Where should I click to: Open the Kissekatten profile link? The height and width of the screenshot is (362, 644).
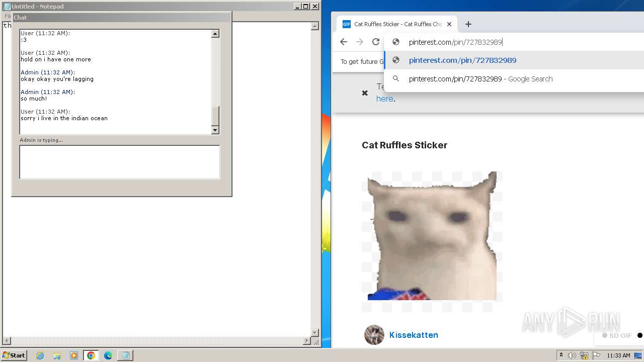tap(414, 335)
